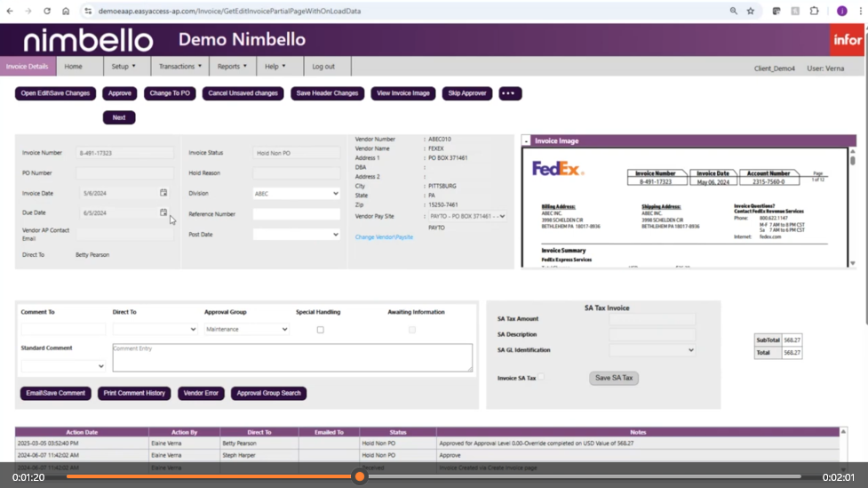Image resolution: width=868 pixels, height=488 pixels.
Task: Open the Due Date calendar picker
Action: click(163, 212)
